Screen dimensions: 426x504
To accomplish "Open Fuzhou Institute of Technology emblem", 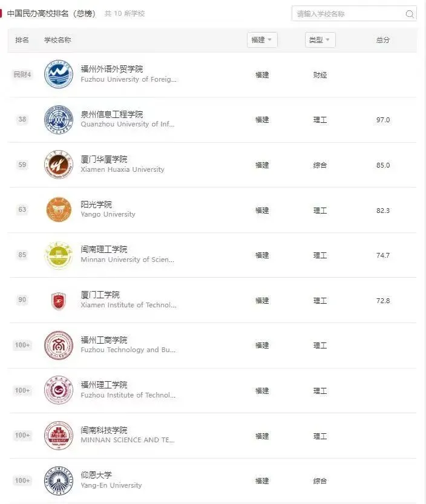I will point(59,390).
